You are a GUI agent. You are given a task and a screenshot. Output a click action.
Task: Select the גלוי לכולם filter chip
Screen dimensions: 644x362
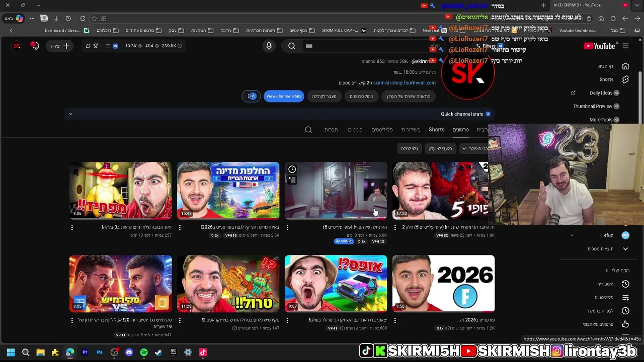(x=410, y=149)
